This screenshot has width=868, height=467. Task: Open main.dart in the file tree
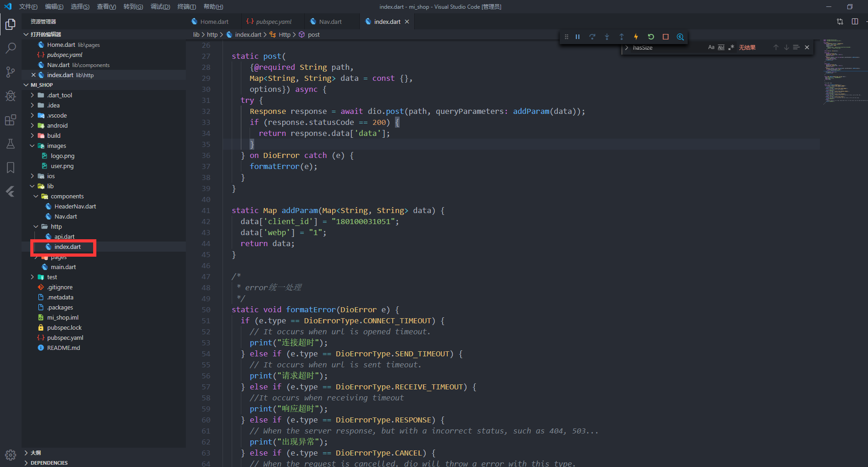(x=63, y=267)
